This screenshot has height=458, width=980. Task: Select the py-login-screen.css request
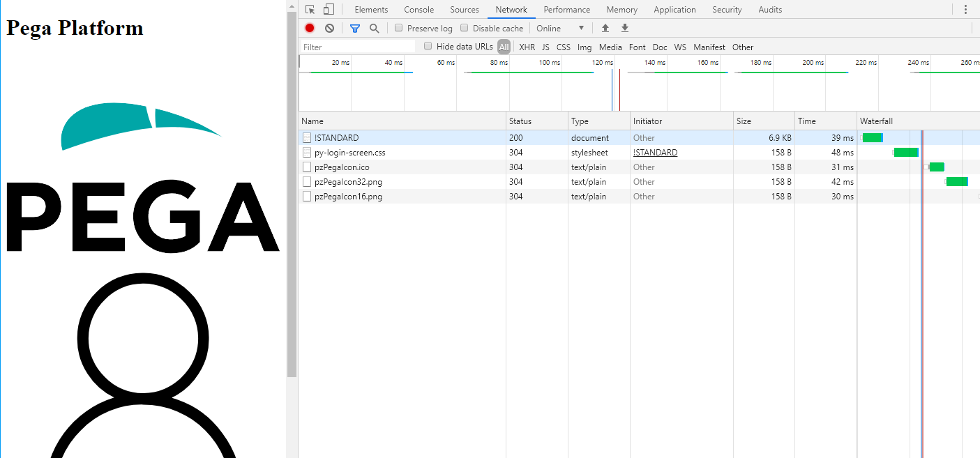pos(639,153)
